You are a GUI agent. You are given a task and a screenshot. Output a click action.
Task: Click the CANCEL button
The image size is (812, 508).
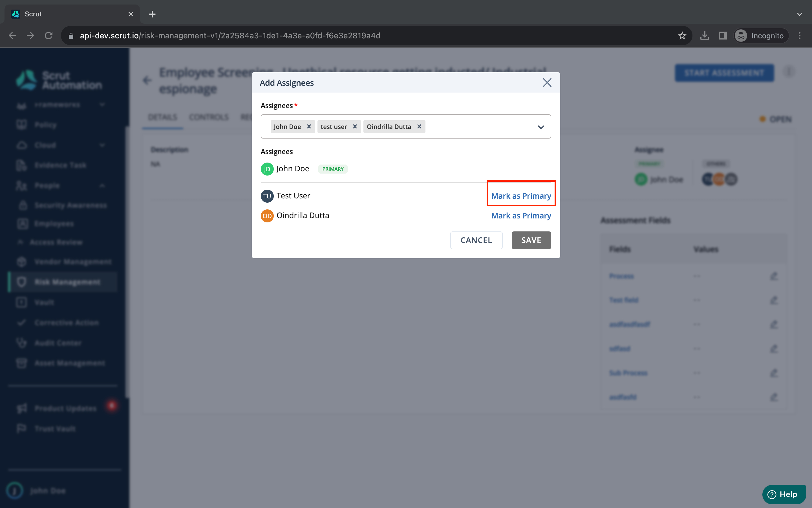[476, 240]
